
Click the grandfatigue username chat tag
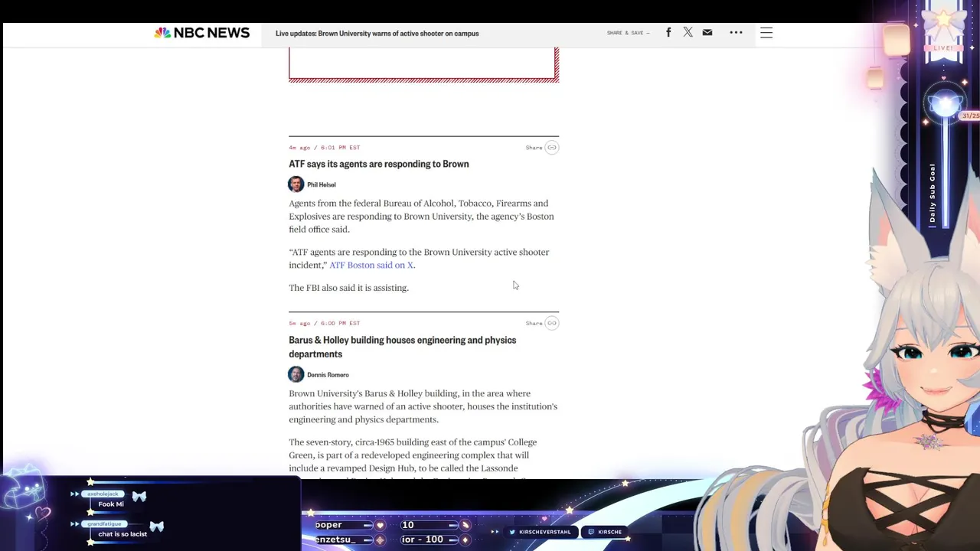click(103, 523)
